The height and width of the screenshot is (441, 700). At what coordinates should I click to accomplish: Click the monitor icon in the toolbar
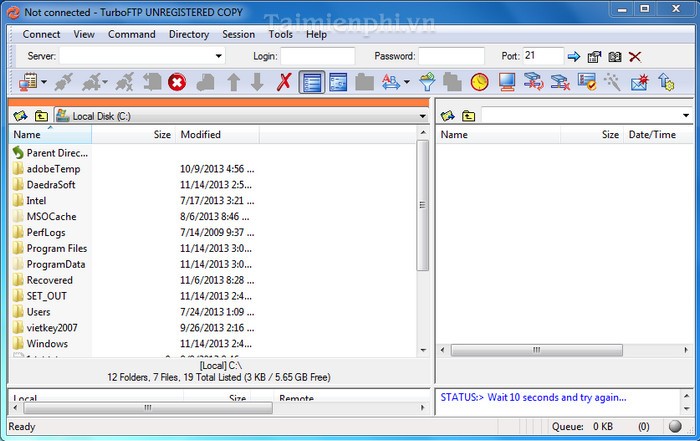click(506, 81)
